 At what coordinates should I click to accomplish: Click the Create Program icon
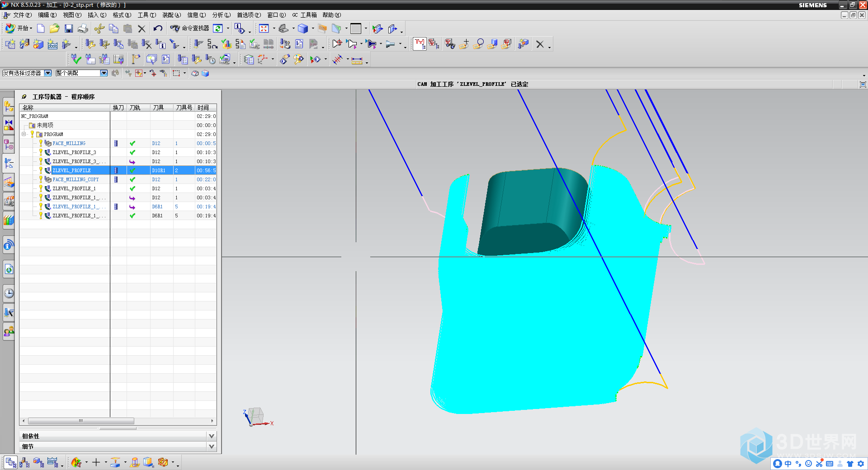(x=10, y=44)
